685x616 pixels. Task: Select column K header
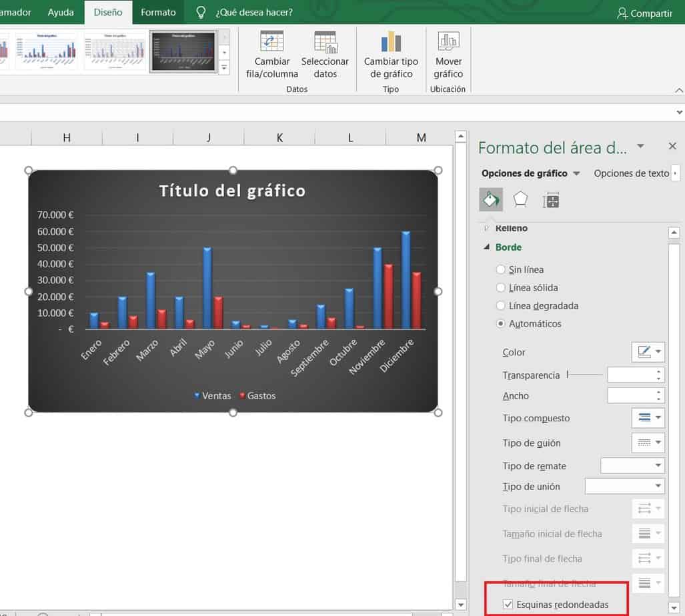point(279,137)
